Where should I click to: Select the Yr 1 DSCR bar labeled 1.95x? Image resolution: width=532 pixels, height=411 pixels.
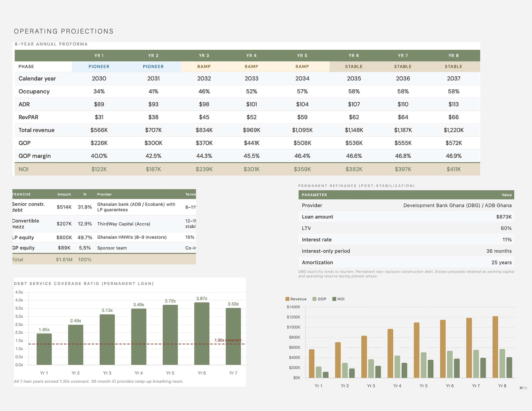click(44, 349)
